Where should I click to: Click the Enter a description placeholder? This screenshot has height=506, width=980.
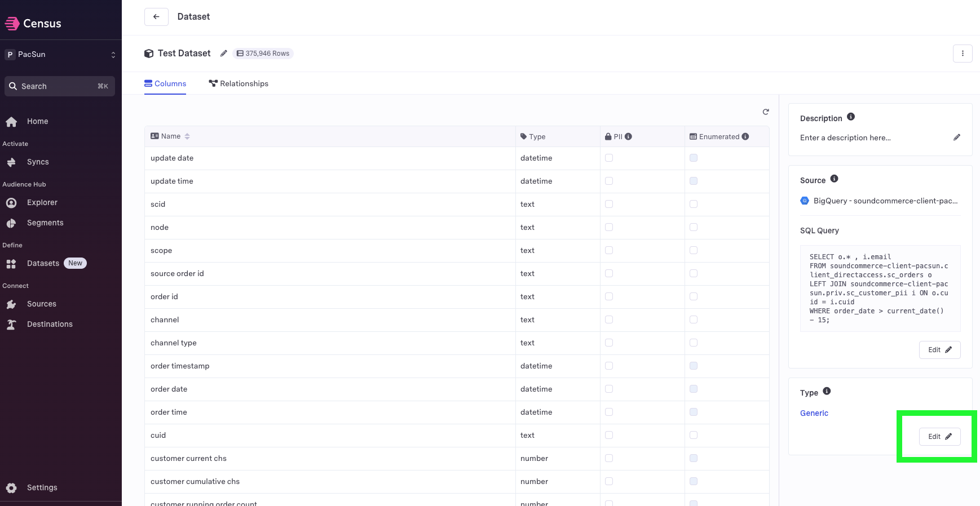845,137
